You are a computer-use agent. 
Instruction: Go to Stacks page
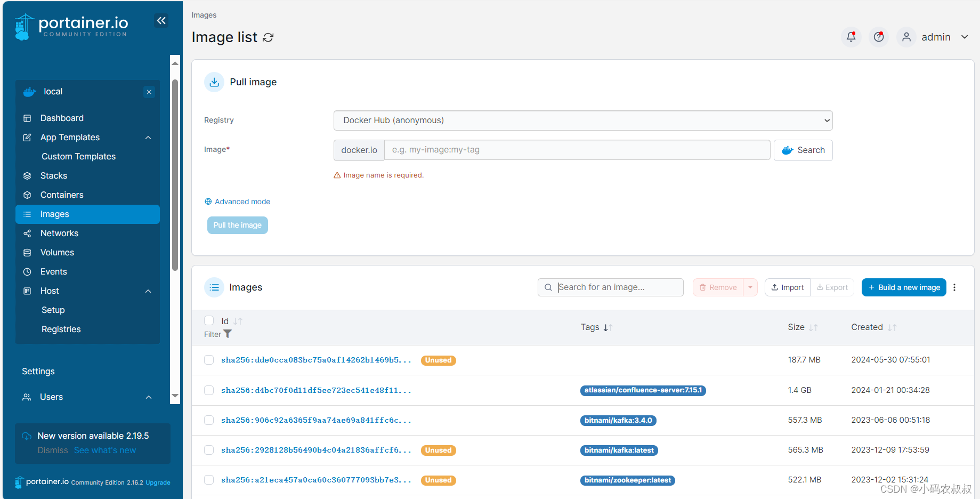(54, 176)
